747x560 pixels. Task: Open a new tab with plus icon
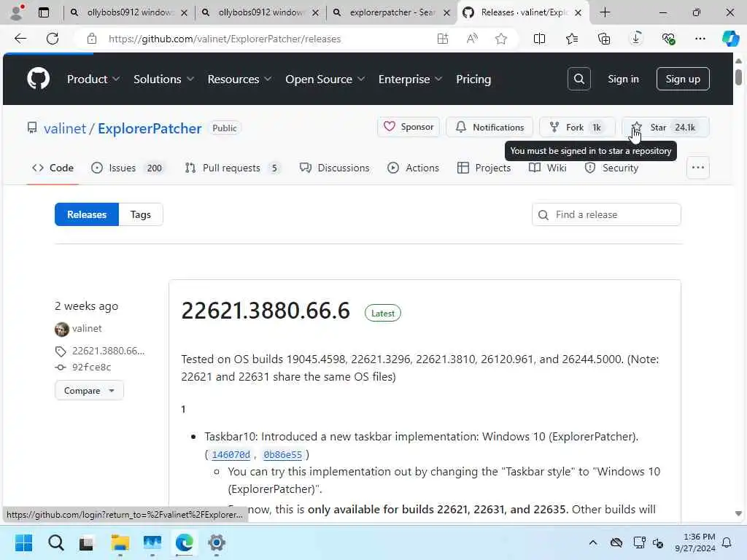pyautogui.click(x=605, y=12)
